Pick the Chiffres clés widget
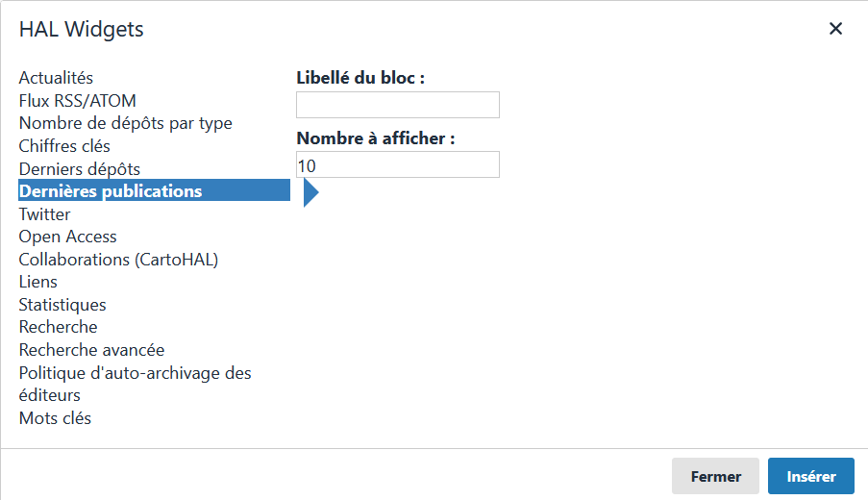The image size is (868, 500). click(x=64, y=146)
